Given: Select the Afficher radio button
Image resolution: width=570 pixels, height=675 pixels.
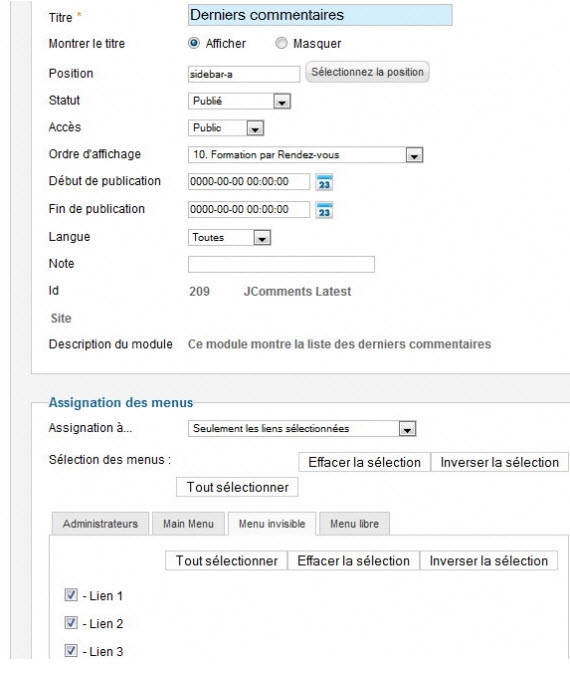Looking at the screenshot, I should click(x=194, y=43).
